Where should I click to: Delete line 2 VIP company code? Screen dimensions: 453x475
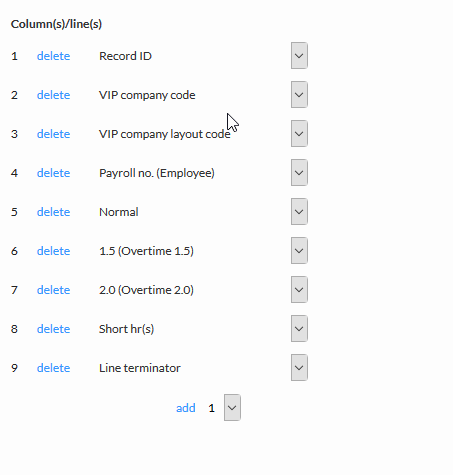click(x=53, y=95)
